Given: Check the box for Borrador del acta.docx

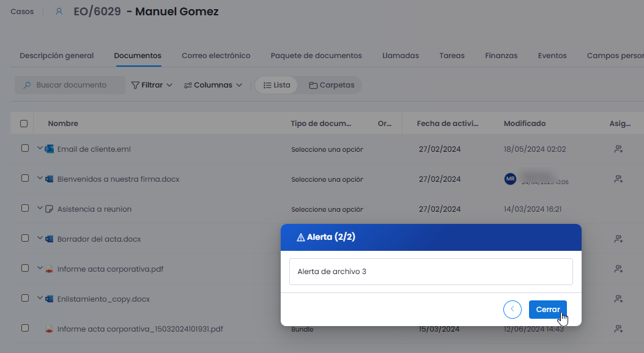Looking at the screenshot, I should pyautogui.click(x=25, y=238).
